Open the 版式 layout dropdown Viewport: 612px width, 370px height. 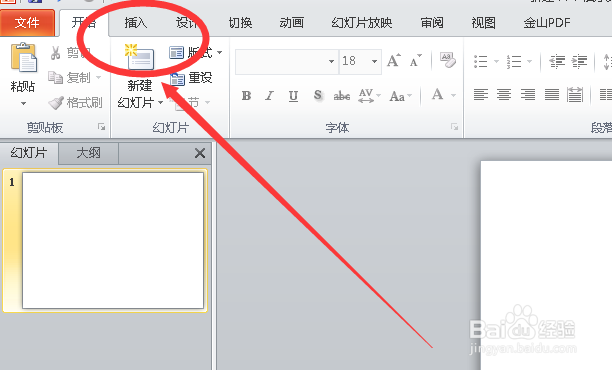[195, 52]
